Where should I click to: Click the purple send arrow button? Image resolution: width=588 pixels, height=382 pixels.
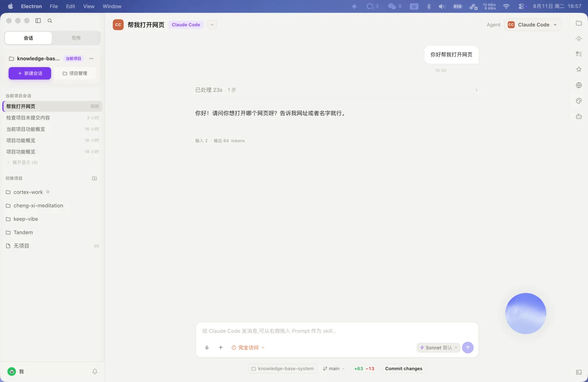point(468,347)
